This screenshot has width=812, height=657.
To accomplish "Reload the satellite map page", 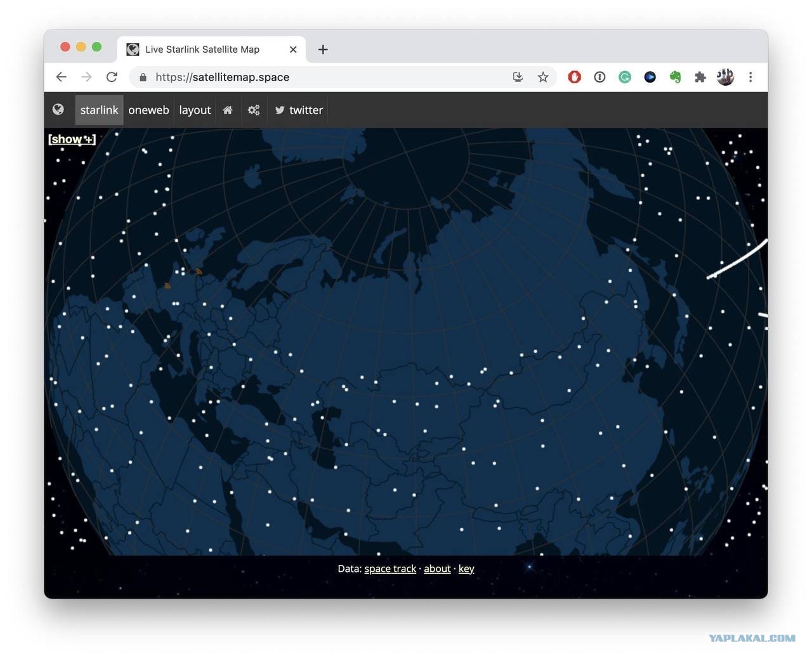I will [112, 77].
